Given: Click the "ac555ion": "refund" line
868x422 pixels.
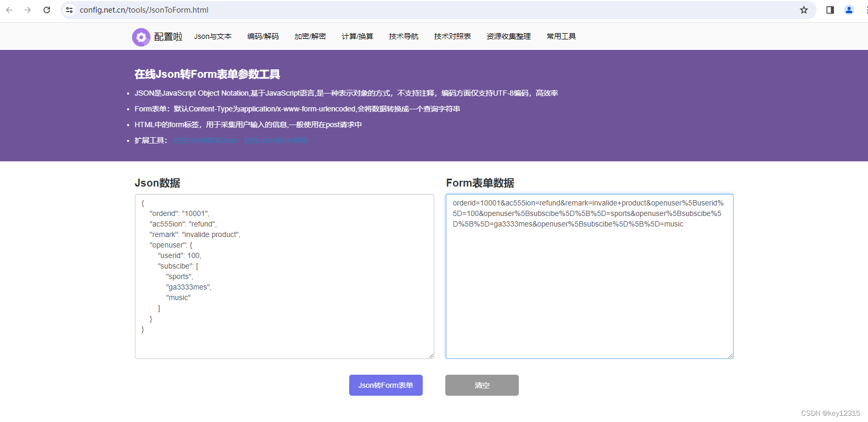Looking at the screenshot, I should 183,224.
